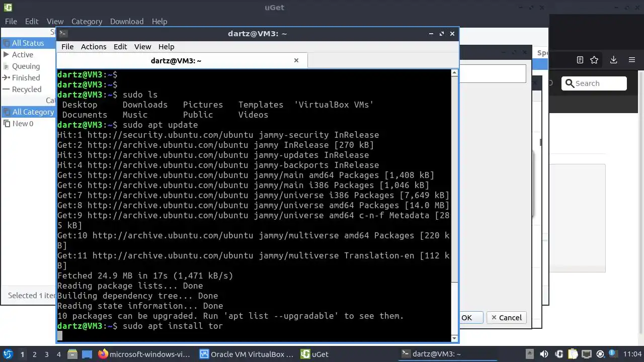The height and width of the screenshot is (362, 644).
Task: Select the dartz@VM3 terminal tab
Action: click(182, 60)
